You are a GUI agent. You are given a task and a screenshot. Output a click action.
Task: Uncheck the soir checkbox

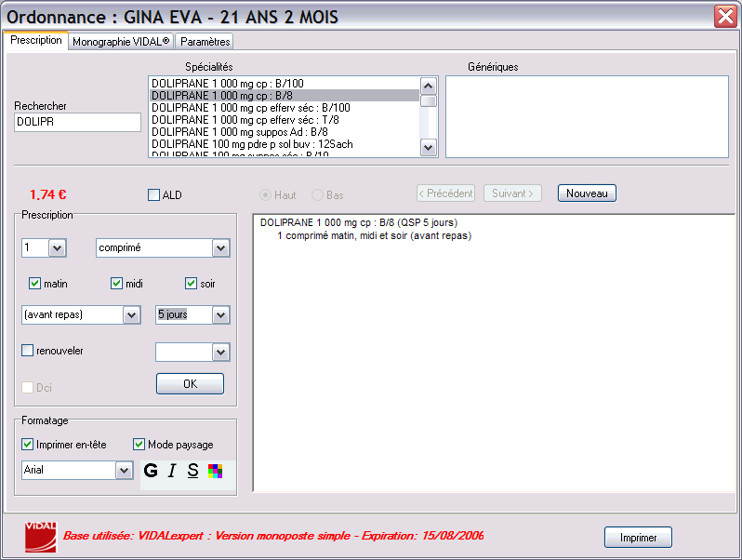191,284
